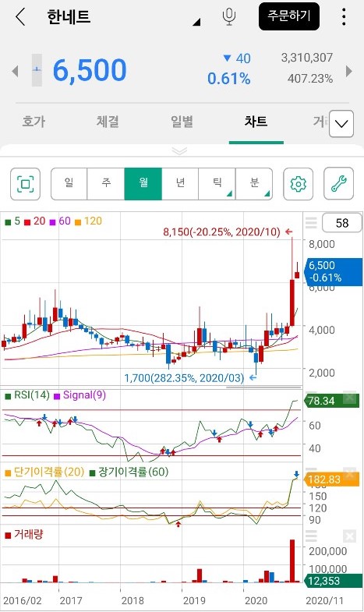Click the 장기이격률(60) legend
The image size is (364, 612).
point(129,472)
